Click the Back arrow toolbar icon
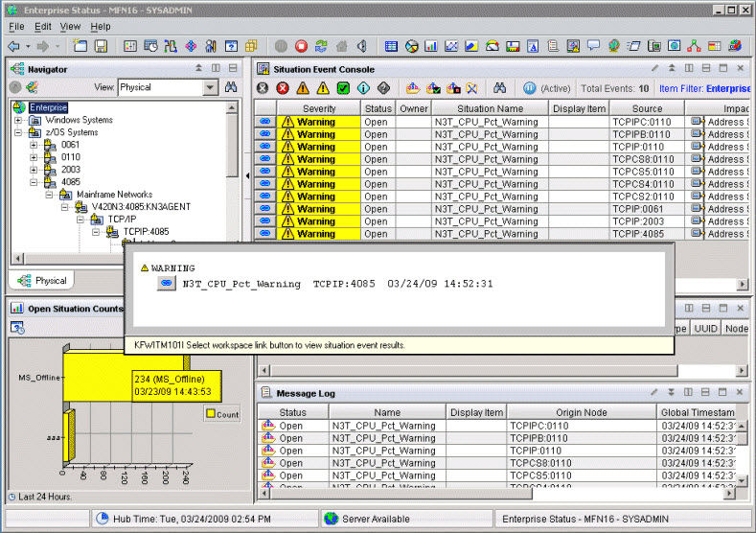The width and height of the screenshot is (756, 533). [14, 46]
